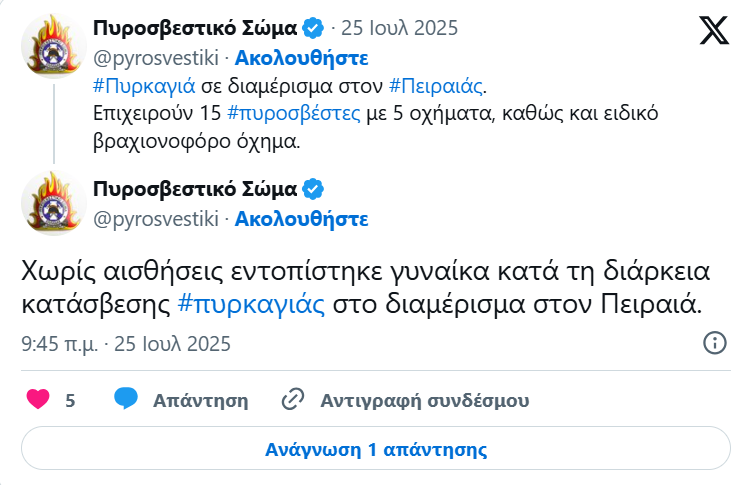This screenshot has height=485, width=747.
Task: Click Ανάγνωση 1 απάντησης button
Action: click(376, 449)
